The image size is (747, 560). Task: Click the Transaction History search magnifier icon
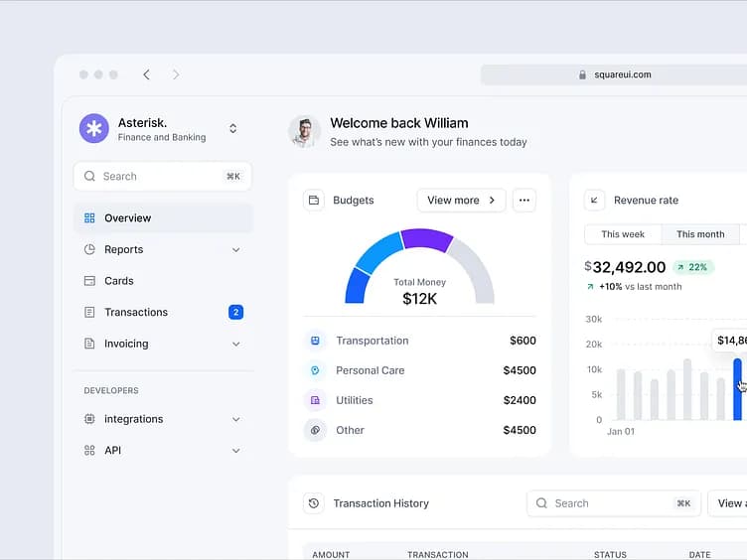(x=541, y=503)
